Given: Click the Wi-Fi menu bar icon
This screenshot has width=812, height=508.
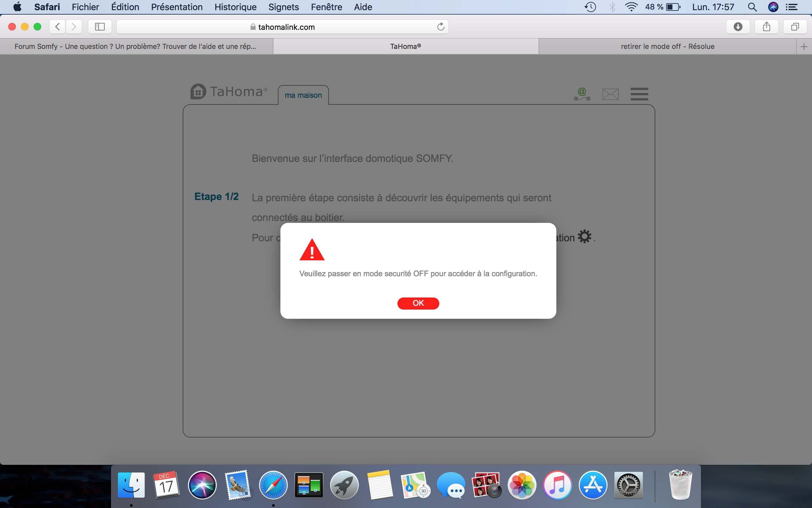Looking at the screenshot, I should 631,7.
